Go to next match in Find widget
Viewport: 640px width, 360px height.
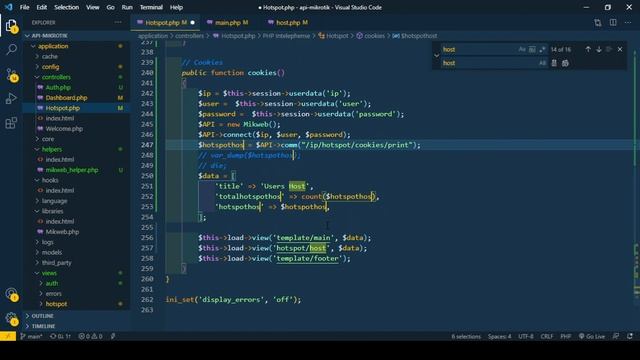[x=599, y=49]
